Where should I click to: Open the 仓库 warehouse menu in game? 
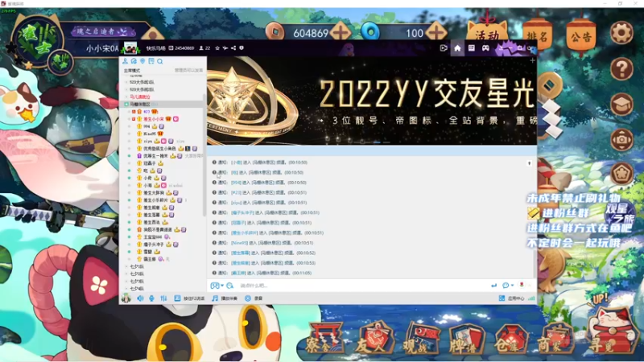[x=511, y=339]
